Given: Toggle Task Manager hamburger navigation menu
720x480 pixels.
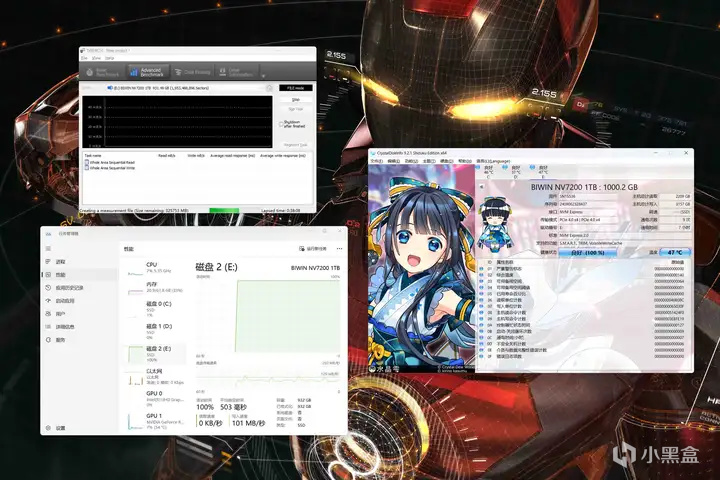Looking at the screenshot, I should (x=48, y=248).
